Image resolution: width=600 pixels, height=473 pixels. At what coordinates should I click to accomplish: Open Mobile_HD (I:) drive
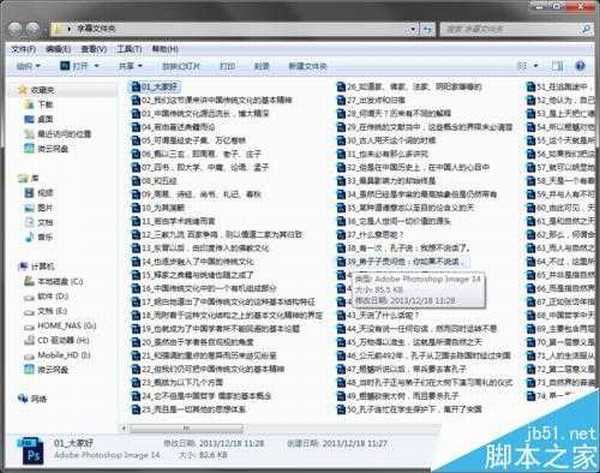pyautogui.click(x=64, y=355)
